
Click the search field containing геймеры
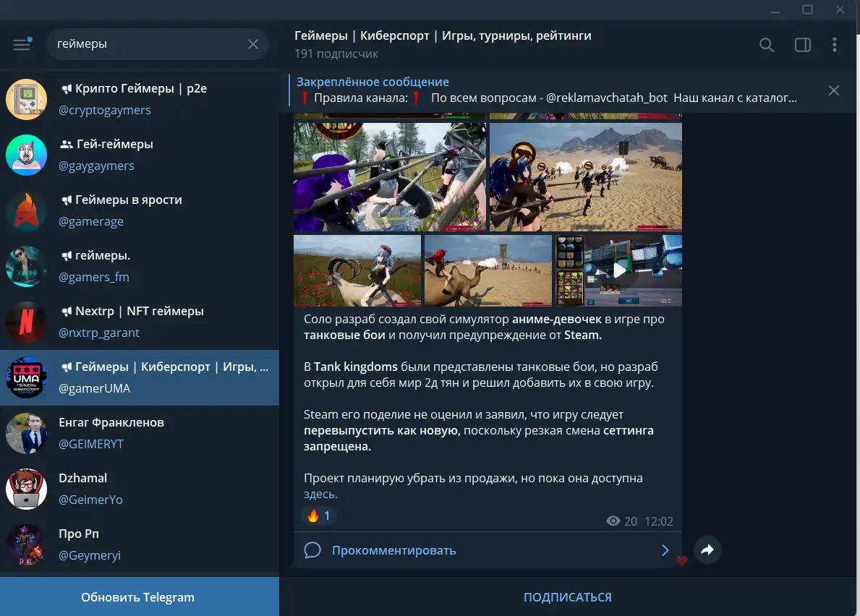coord(158,44)
